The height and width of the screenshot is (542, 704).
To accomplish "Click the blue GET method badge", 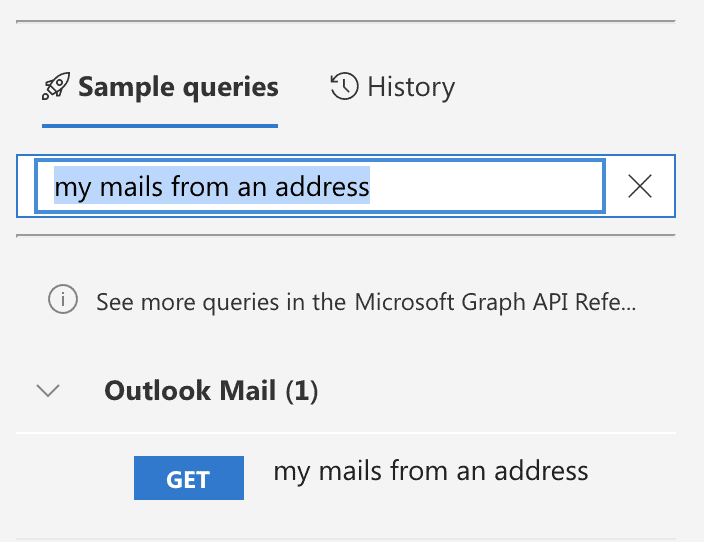I will pos(189,478).
